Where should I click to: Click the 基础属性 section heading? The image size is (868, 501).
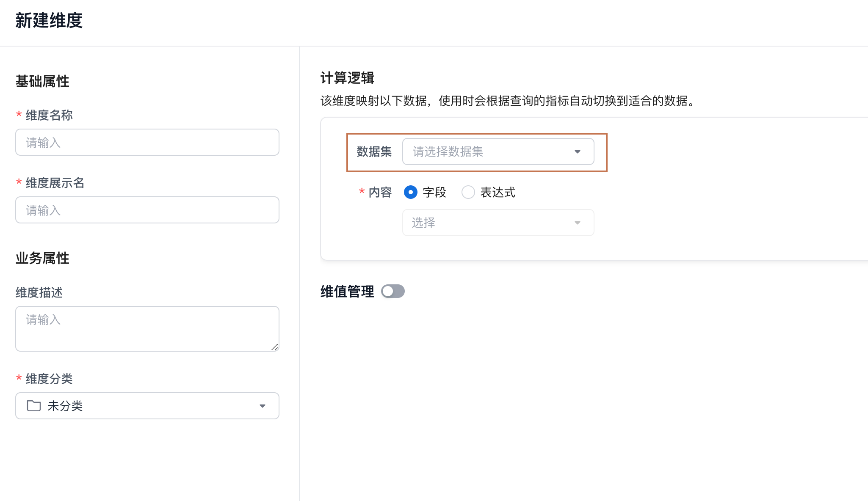click(x=42, y=81)
